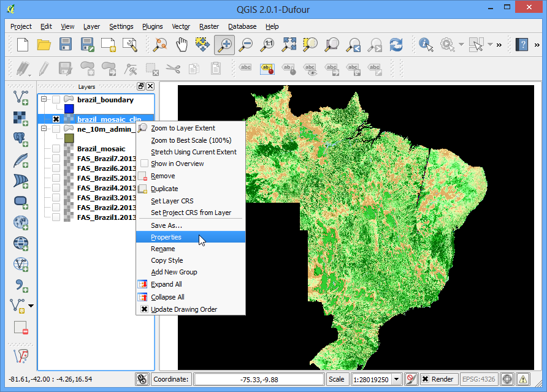Toggle extents and mouse position display button
The width and height of the screenshot is (547, 392).
coord(142,379)
